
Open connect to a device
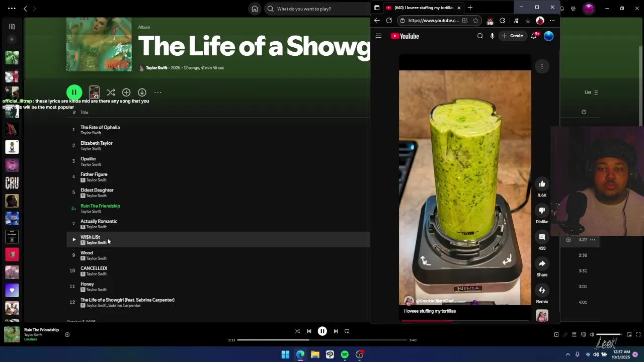point(583,334)
